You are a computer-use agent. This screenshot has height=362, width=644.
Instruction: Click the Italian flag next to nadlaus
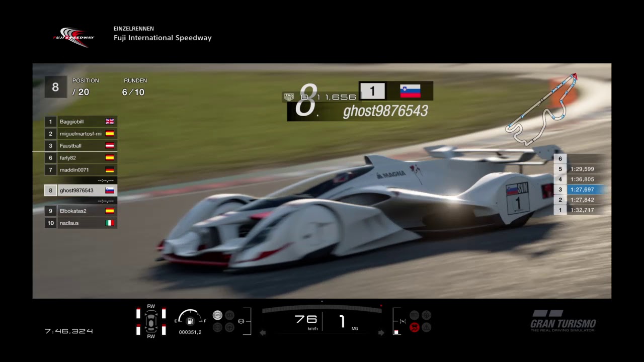(x=110, y=223)
